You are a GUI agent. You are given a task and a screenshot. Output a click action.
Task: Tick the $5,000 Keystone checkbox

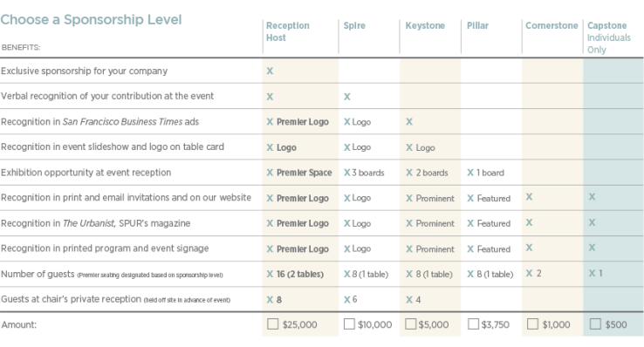pos(411,324)
